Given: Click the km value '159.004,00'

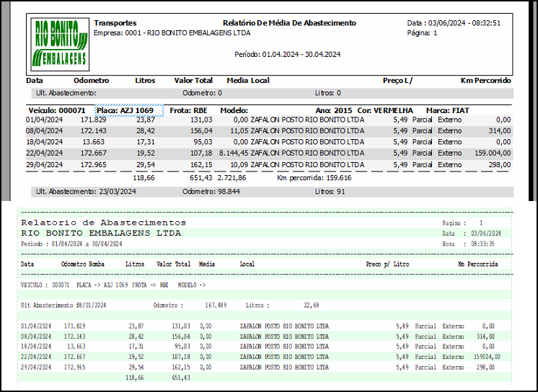Looking at the screenshot, I should pyautogui.click(x=493, y=153).
